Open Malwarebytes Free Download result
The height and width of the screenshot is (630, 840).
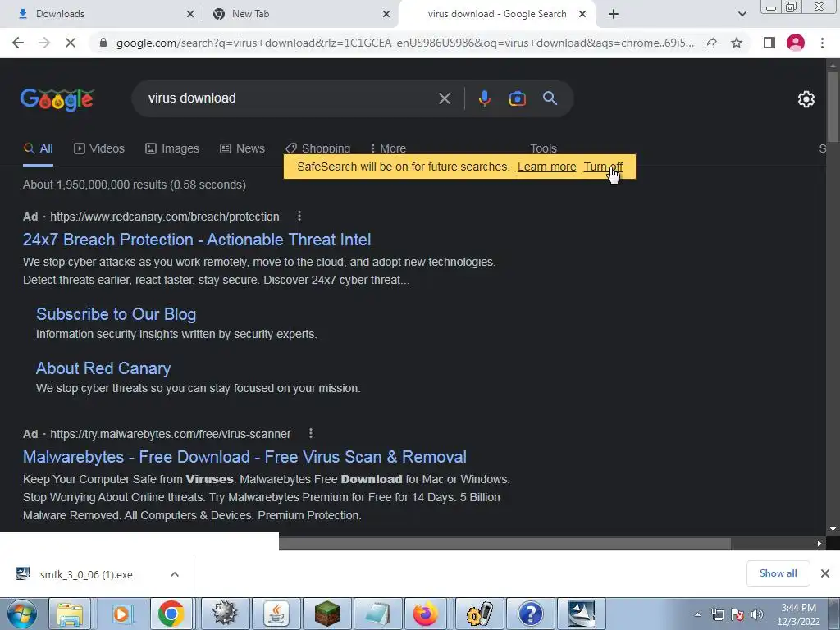point(244,457)
